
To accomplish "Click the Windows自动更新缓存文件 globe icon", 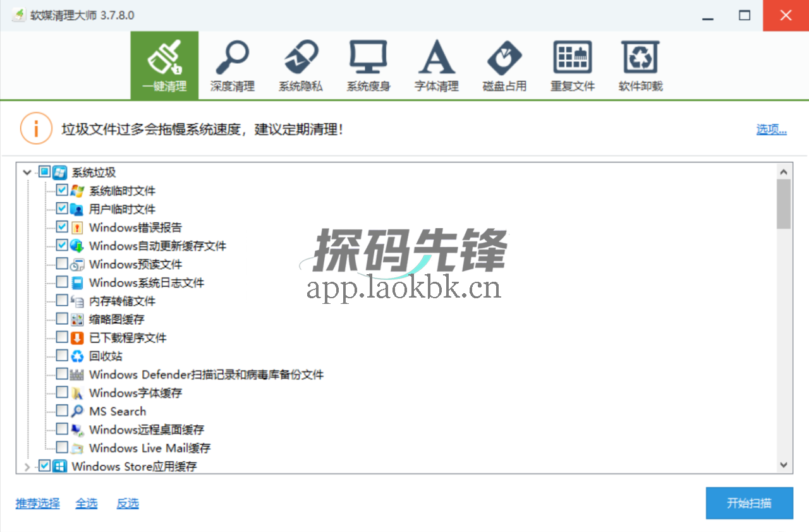I will pyautogui.click(x=77, y=246).
